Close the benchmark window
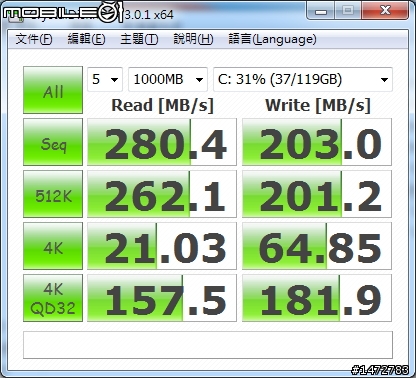This screenshot has height=378, width=416. point(385,11)
